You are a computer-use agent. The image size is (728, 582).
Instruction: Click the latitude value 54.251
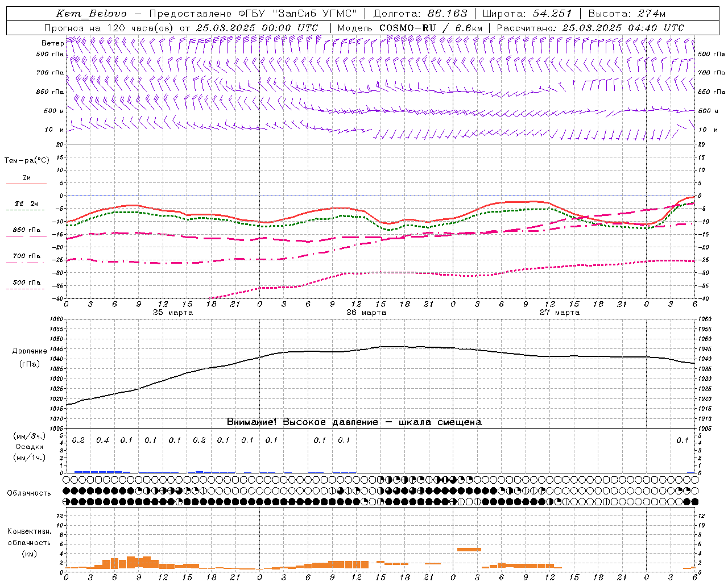click(552, 14)
